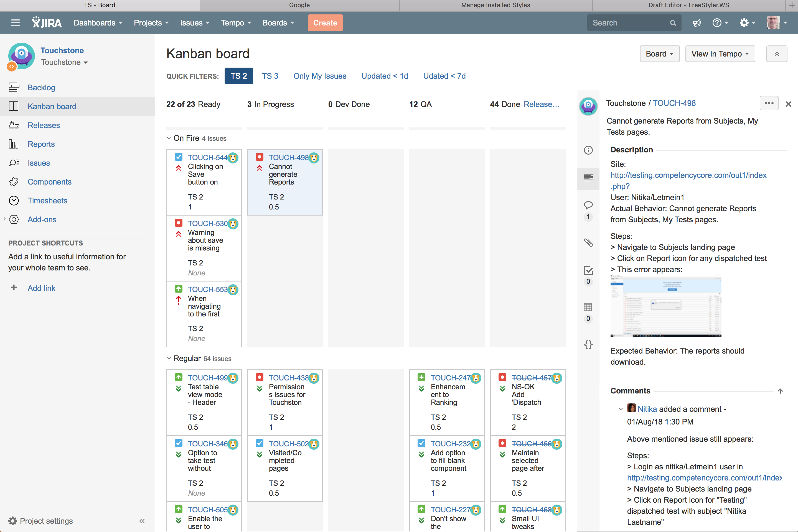798x532 pixels.
Task: Click the feedback megaphone icon
Action: click(697, 23)
